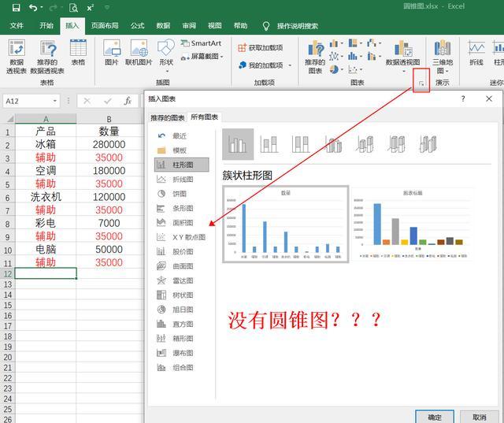Open Recommended Charts (推荐的图表)
This screenshot has height=423, width=504.
coord(315,57)
